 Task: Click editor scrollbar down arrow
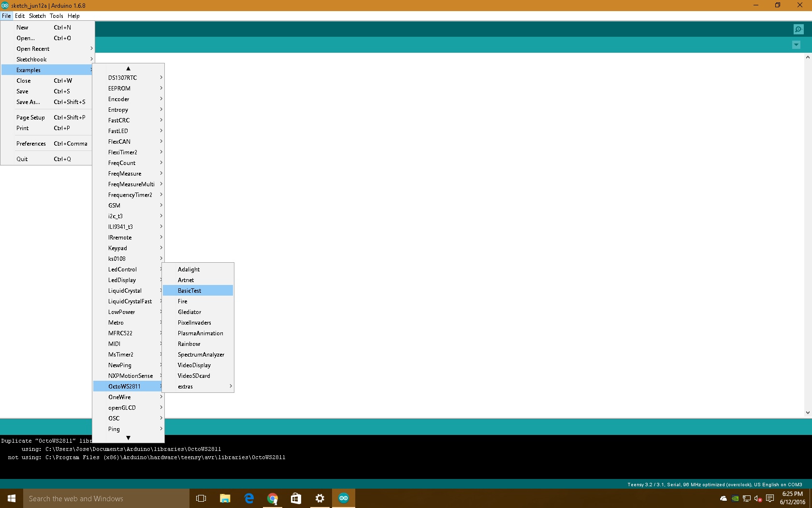coord(808,413)
